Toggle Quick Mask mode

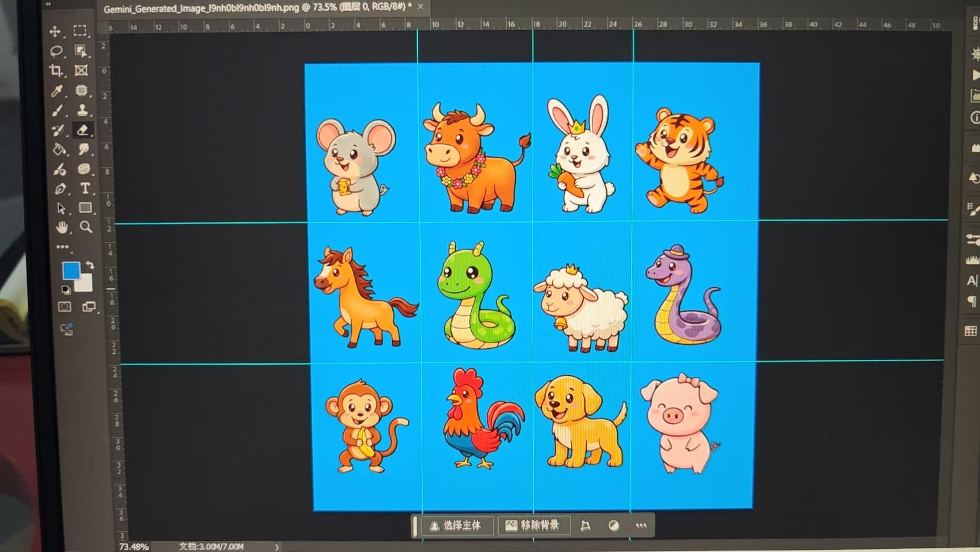point(64,307)
